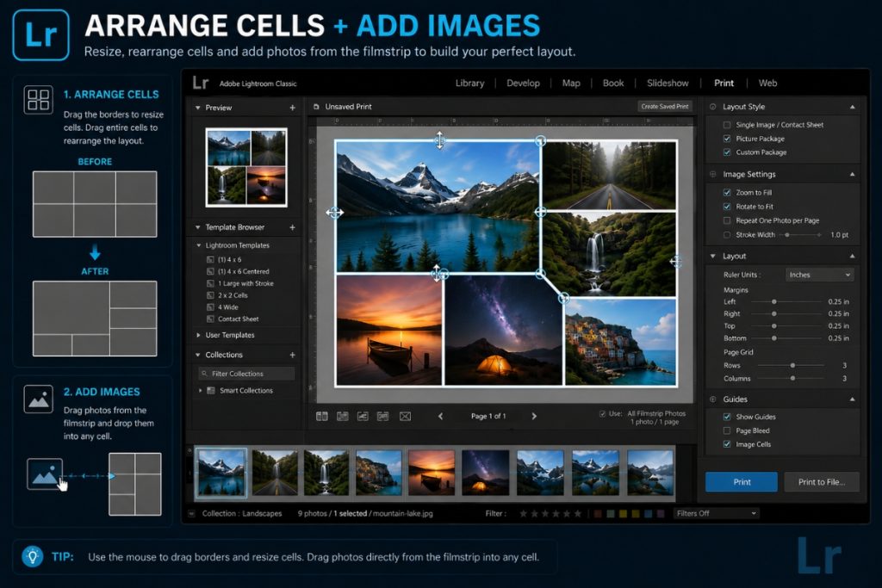The image size is (882, 588).
Task: Go to the Map module
Action: [571, 83]
